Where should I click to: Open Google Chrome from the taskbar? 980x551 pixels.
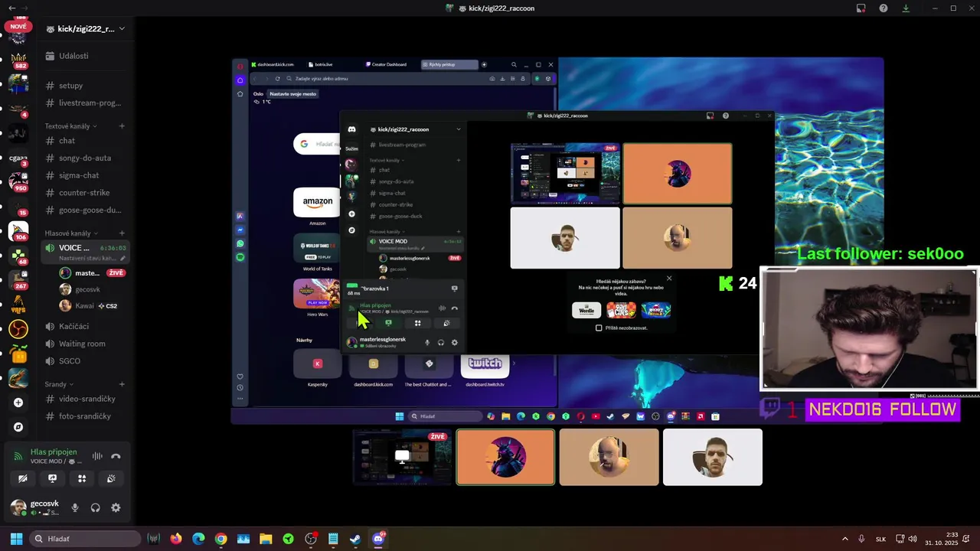click(x=220, y=539)
